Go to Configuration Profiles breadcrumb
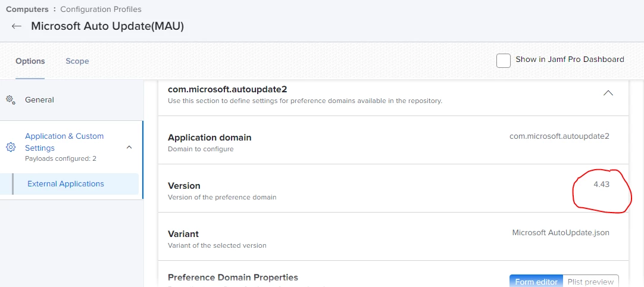 101,10
